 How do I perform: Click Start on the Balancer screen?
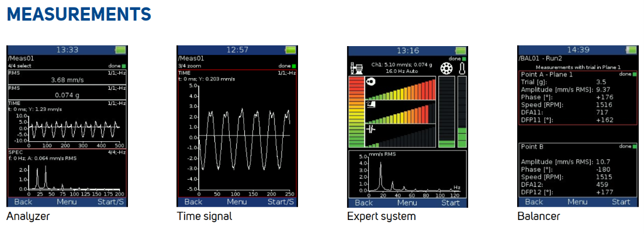tap(621, 202)
